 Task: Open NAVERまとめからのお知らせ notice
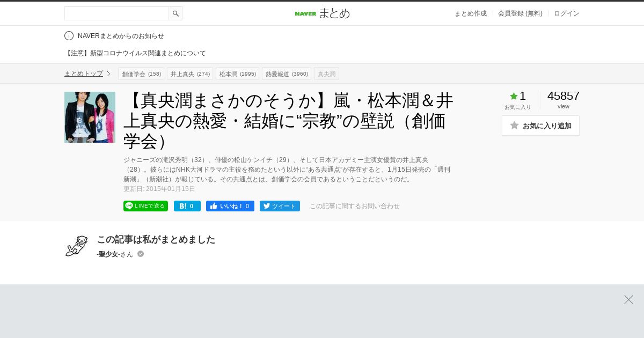click(121, 36)
